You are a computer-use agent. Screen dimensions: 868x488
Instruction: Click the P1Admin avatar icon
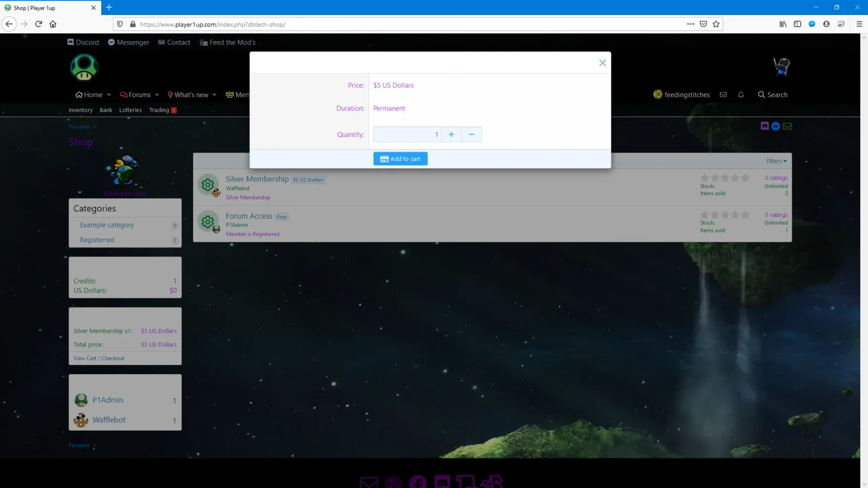[x=81, y=400]
